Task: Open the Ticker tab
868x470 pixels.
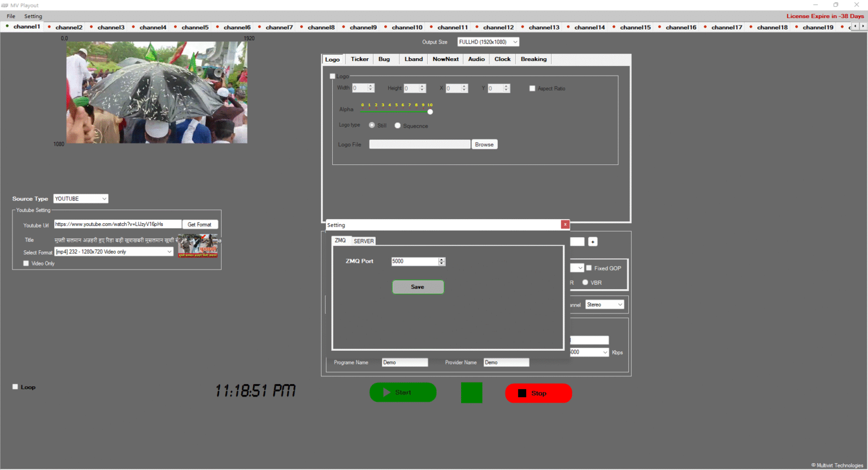Action: tap(359, 59)
